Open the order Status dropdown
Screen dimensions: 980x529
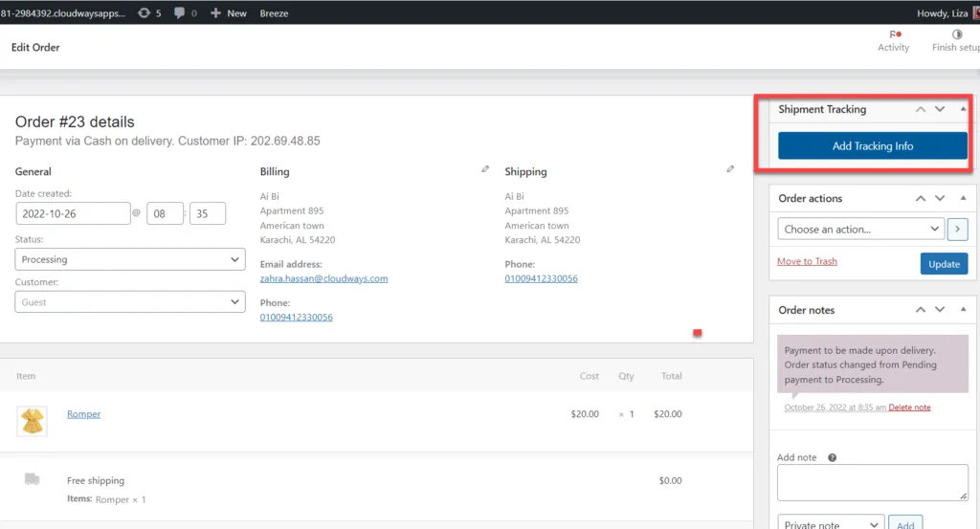coord(130,259)
